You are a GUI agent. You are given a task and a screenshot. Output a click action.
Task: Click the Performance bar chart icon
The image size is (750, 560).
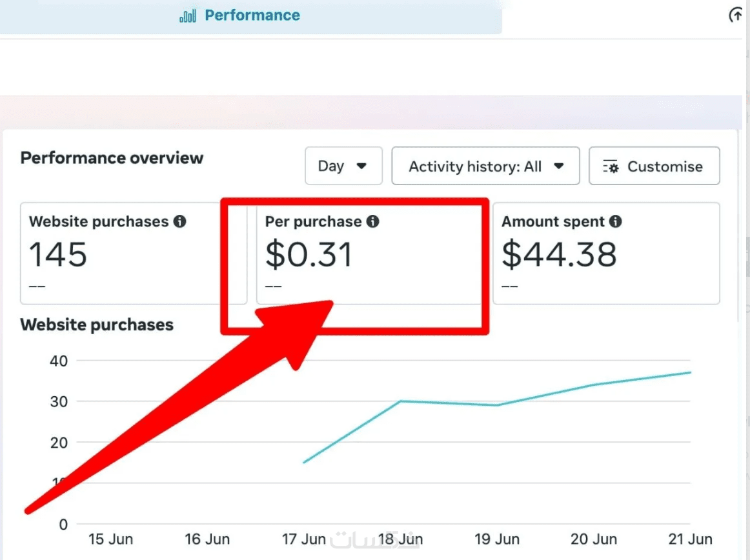pos(187,15)
